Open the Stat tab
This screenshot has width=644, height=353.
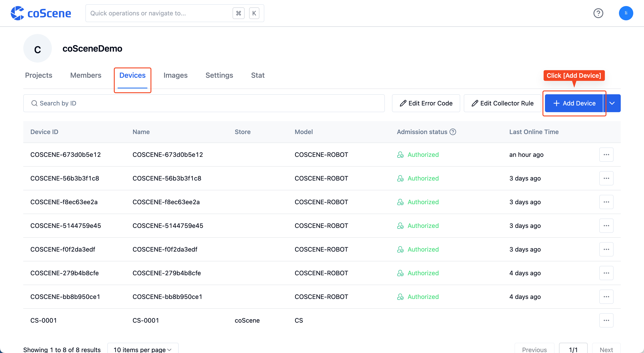258,75
